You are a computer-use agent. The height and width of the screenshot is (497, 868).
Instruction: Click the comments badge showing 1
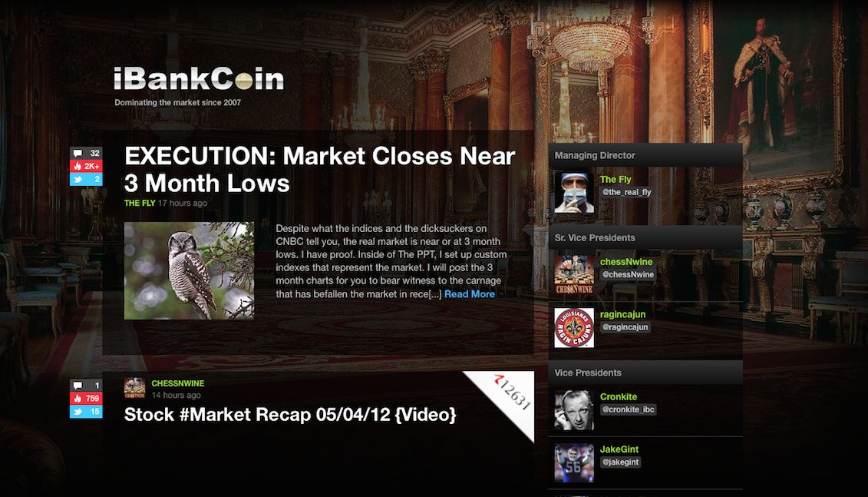coord(86,385)
